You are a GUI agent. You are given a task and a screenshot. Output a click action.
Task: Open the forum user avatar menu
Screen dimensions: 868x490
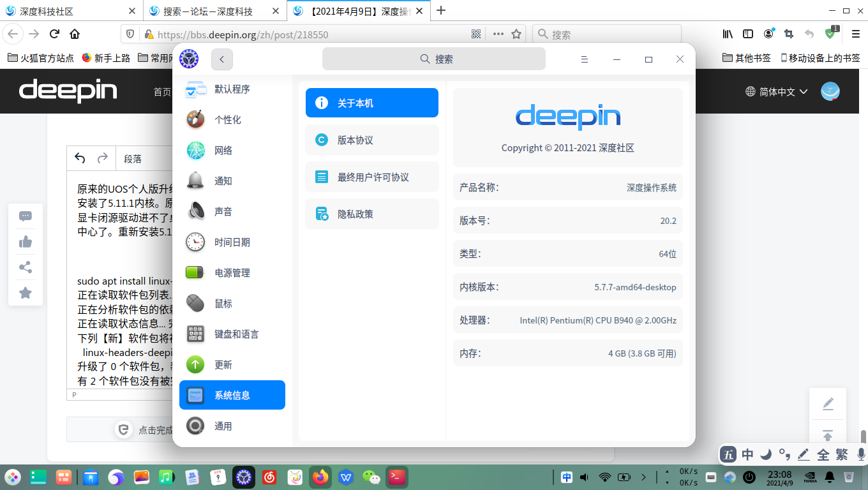[x=830, y=92]
